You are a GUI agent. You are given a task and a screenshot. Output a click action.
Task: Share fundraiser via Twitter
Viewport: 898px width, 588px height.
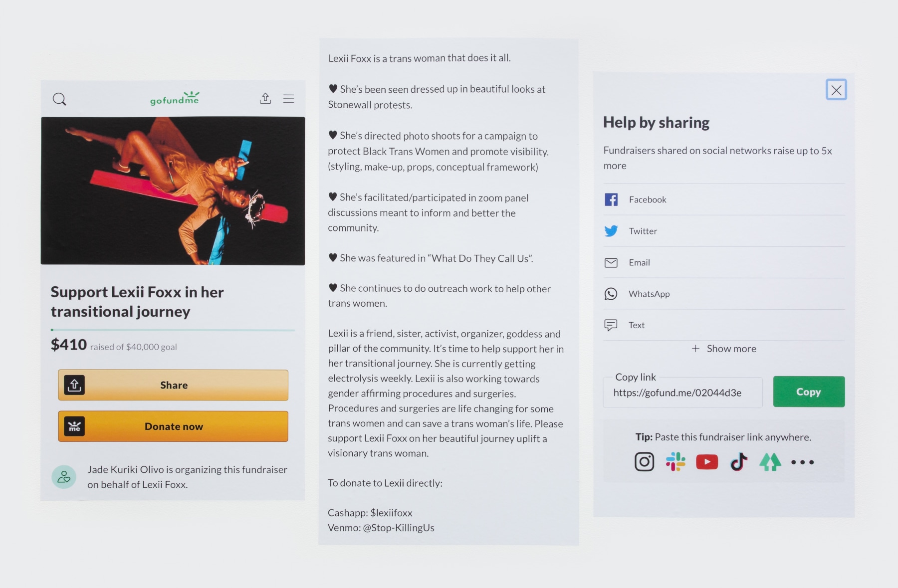[x=724, y=231]
